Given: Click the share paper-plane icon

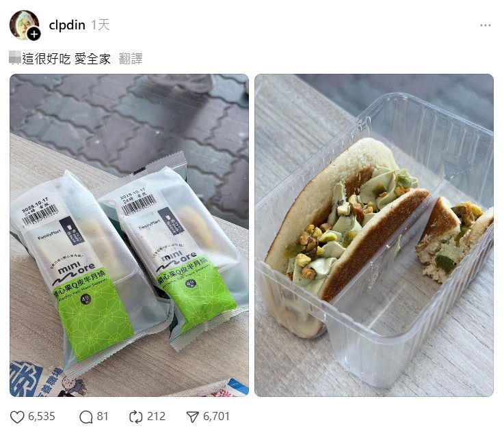Looking at the screenshot, I should 192,417.
